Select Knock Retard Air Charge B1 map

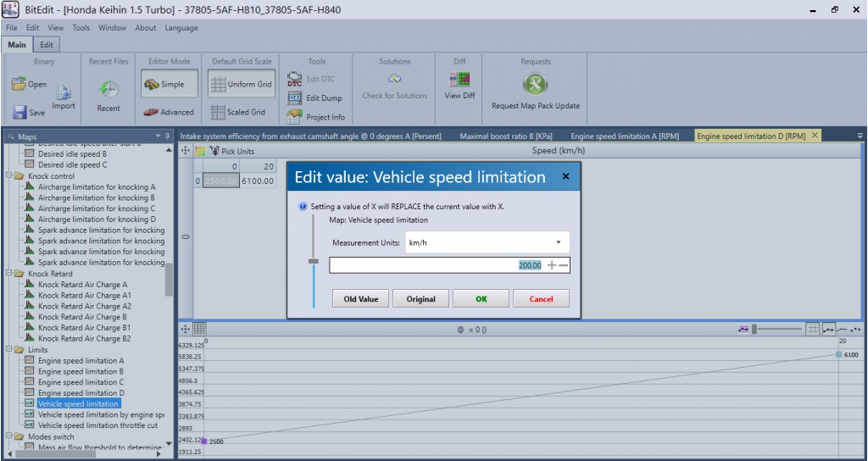tap(84, 328)
